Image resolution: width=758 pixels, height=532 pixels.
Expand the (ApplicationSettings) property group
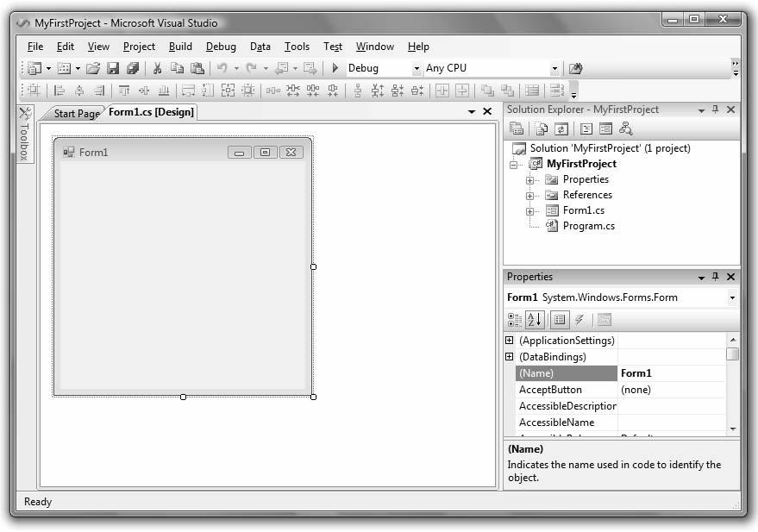pos(509,341)
